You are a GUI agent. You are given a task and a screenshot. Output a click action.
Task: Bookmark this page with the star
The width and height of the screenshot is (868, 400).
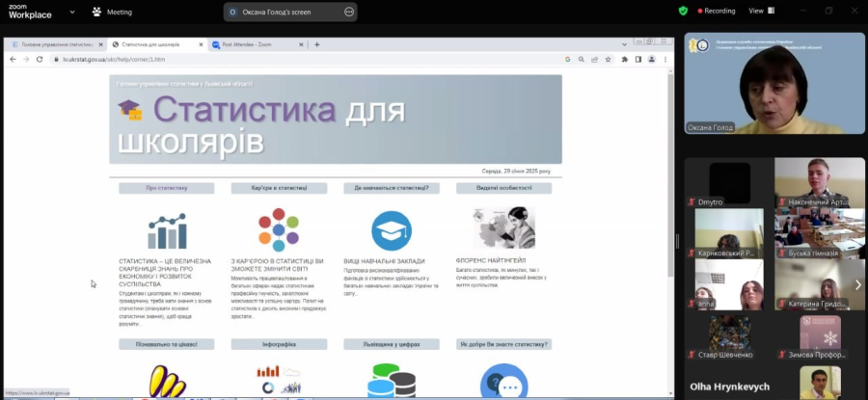(608, 59)
